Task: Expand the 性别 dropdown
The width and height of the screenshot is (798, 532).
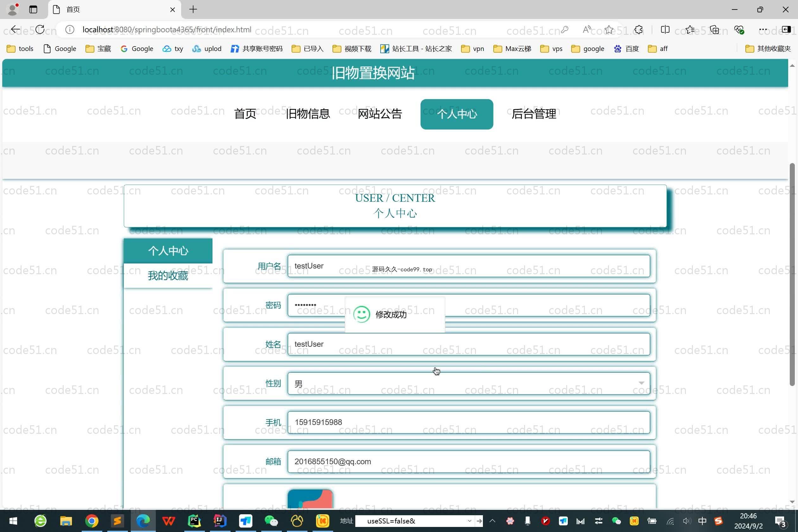Action: pyautogui.click(x=469, y=383)
